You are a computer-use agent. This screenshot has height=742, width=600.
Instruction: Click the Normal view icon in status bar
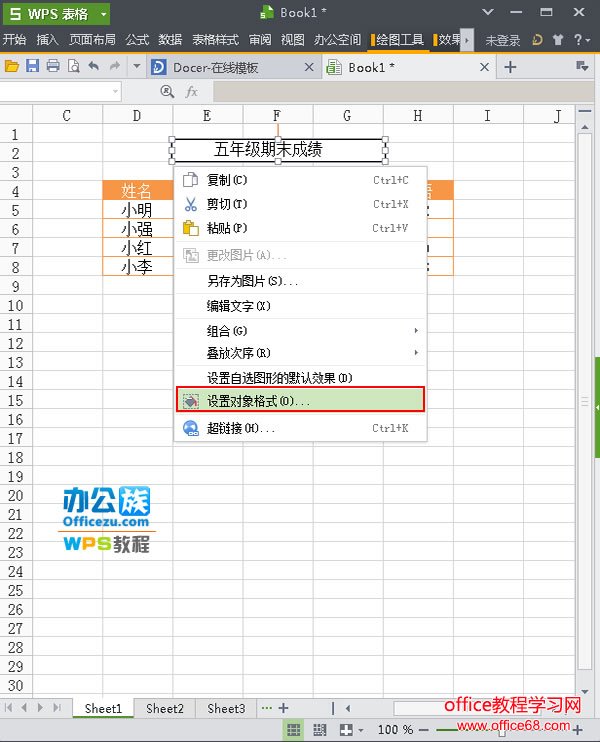click(293, 730)
